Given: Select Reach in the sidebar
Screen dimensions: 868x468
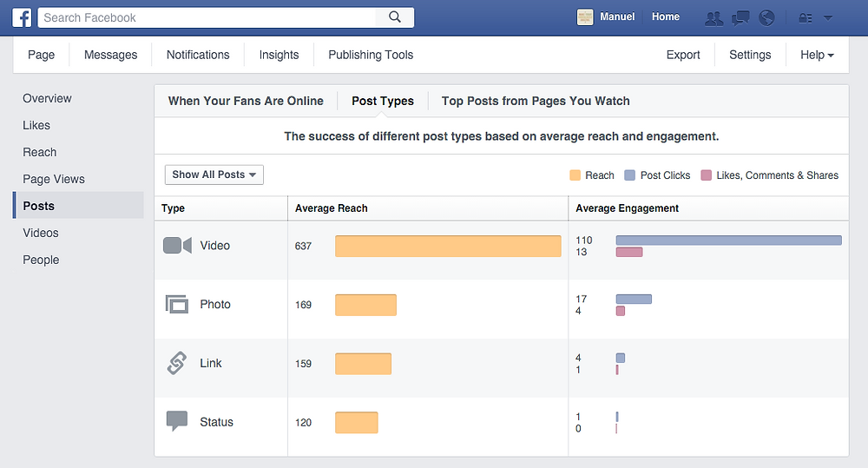Looking at the screenshot, I should point(40,152).
